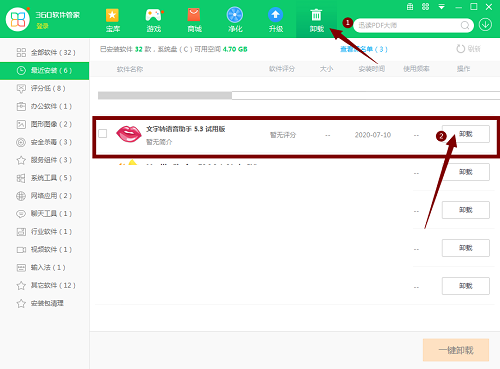Viewport: 500px width, 369px height.
Task: Open the main menu dropdown arrow
Action: click(441, 7)
